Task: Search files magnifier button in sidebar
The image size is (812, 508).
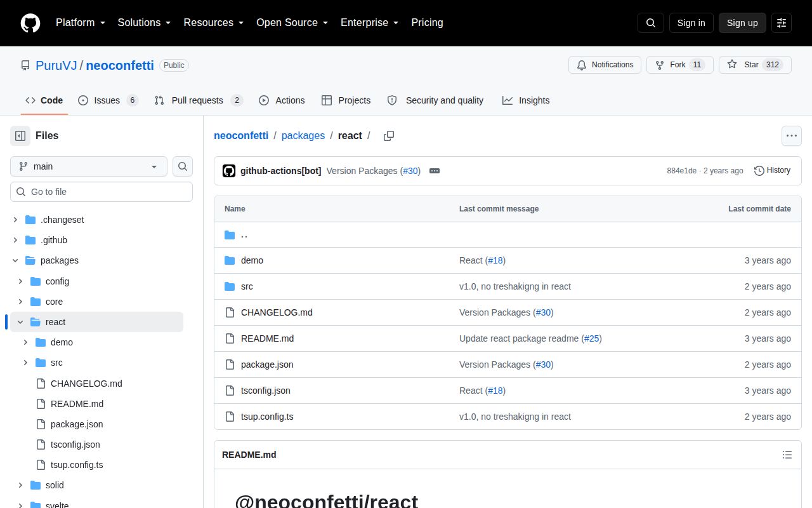Action: pos(183,166)
